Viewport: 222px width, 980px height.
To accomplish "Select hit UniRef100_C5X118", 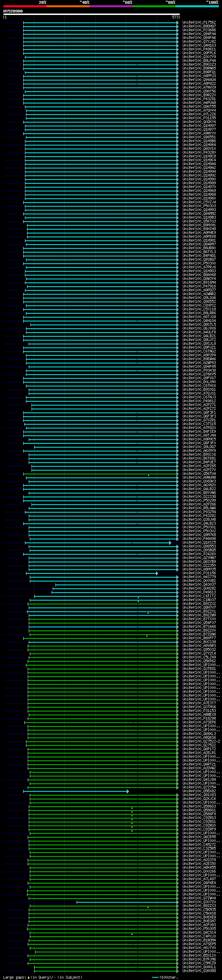I will pos(199,309).
